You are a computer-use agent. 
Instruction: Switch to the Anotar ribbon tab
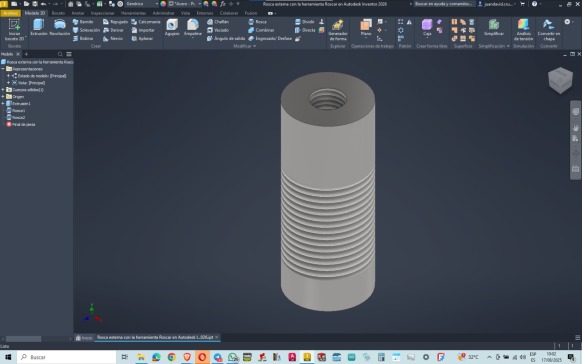tap(78, 13)
